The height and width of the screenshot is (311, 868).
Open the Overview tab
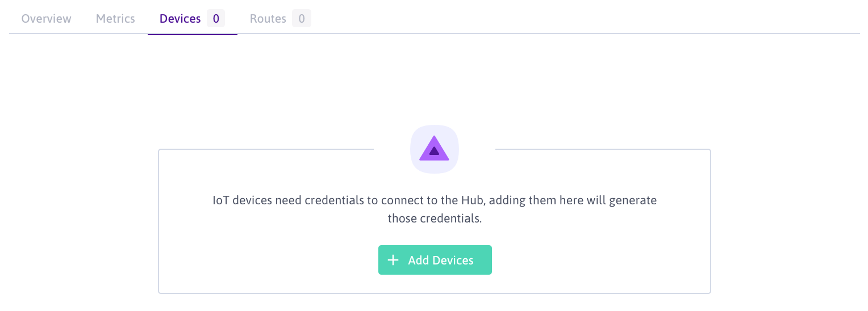click(47, 19)
